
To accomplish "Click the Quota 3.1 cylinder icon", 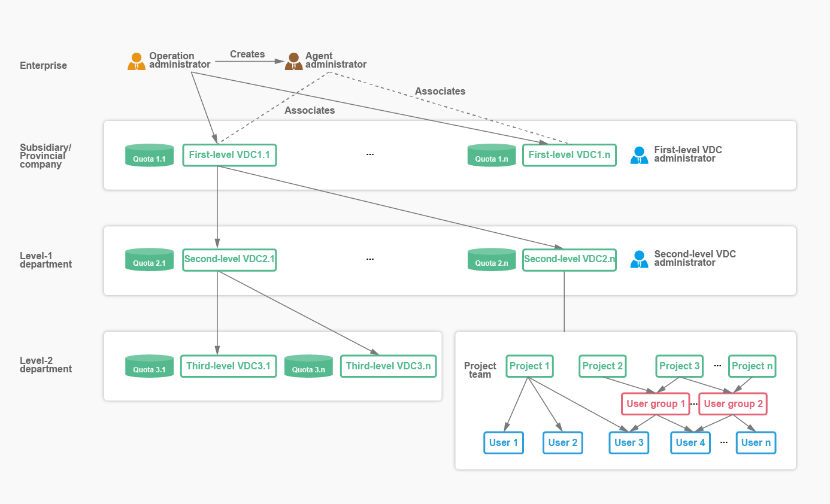I will pos(149,366).
